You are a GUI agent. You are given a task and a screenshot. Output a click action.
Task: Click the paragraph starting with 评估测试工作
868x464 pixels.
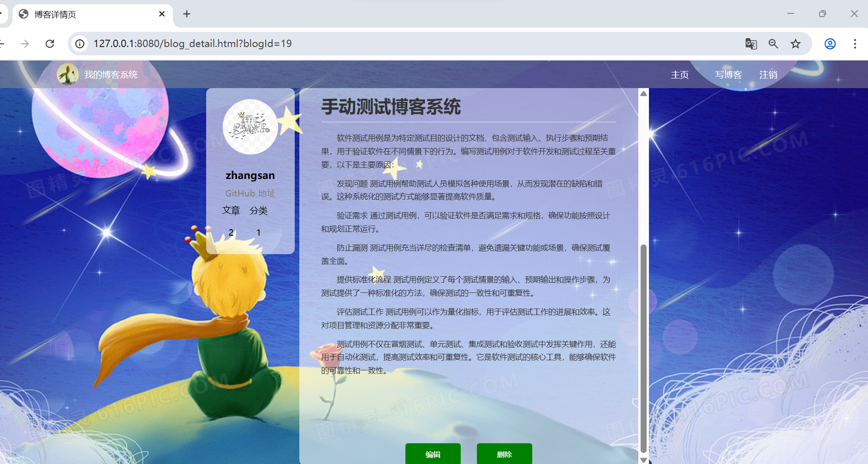coord(469,319)
